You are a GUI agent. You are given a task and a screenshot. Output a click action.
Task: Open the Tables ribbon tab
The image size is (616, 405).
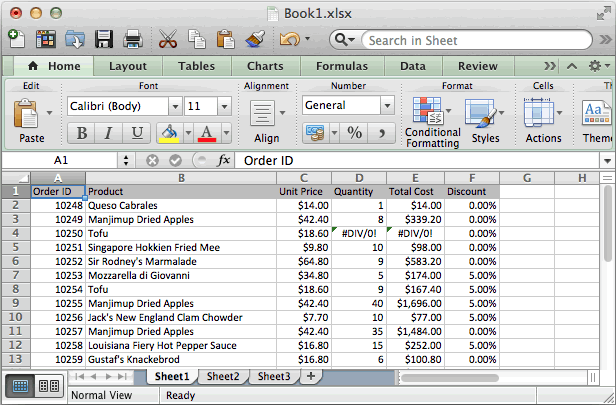pos(196,66)
